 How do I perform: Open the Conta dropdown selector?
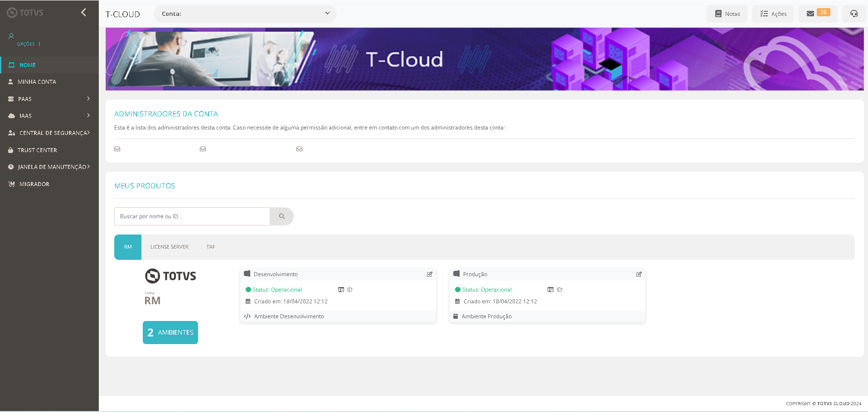(245, 14)
